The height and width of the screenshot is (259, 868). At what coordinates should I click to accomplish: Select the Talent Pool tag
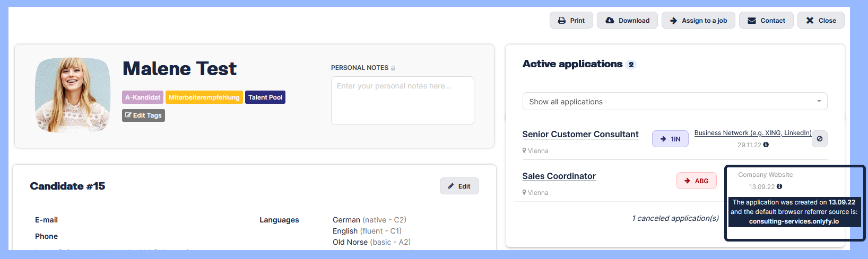pos(265,97)
